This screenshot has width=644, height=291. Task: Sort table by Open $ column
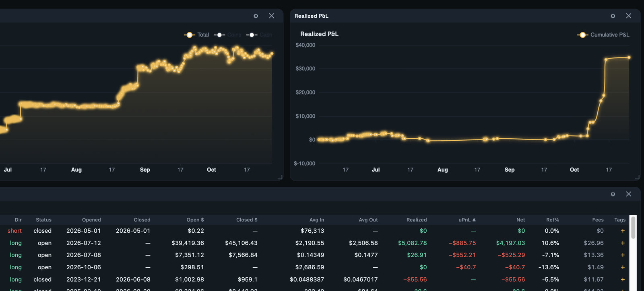(195, 220)
